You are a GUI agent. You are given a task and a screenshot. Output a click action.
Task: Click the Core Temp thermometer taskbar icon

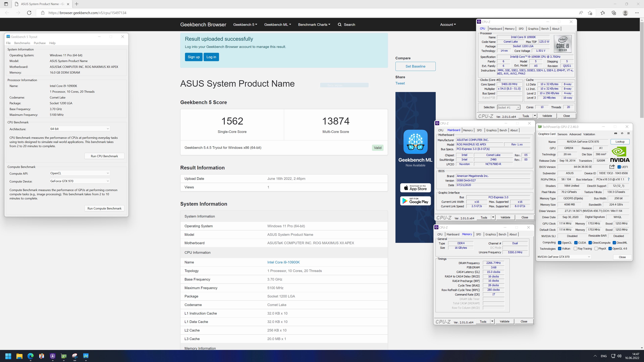[41, 356]
